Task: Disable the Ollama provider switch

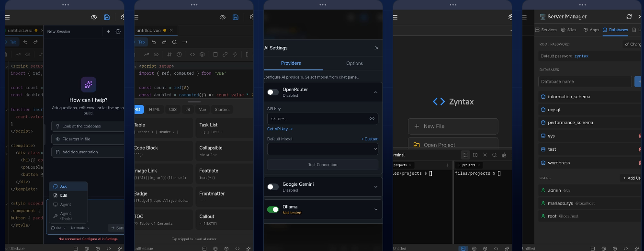Action: pyautogui.click(x=273, y=209)
